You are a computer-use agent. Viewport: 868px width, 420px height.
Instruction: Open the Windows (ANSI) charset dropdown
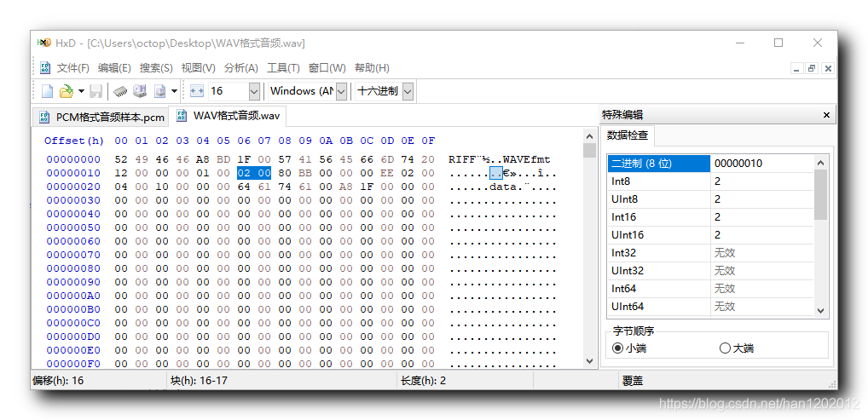[342, 91]
